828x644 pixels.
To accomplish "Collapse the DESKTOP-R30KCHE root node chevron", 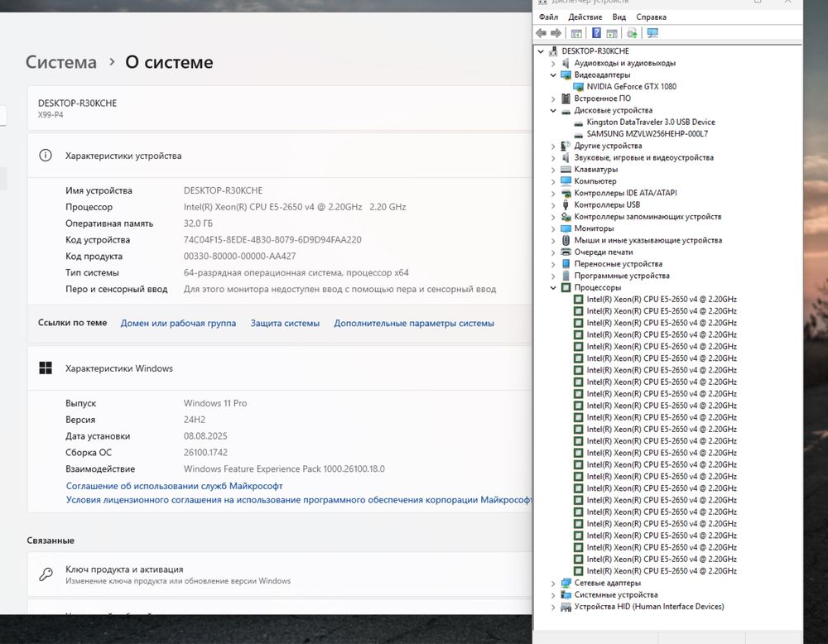I will pyautogui.click(x=541, y=51).
